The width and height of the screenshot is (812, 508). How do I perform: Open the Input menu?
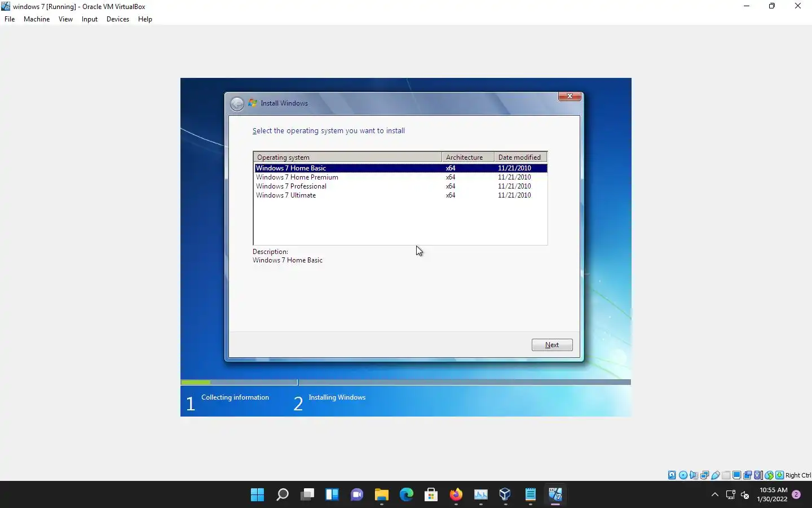90,19
